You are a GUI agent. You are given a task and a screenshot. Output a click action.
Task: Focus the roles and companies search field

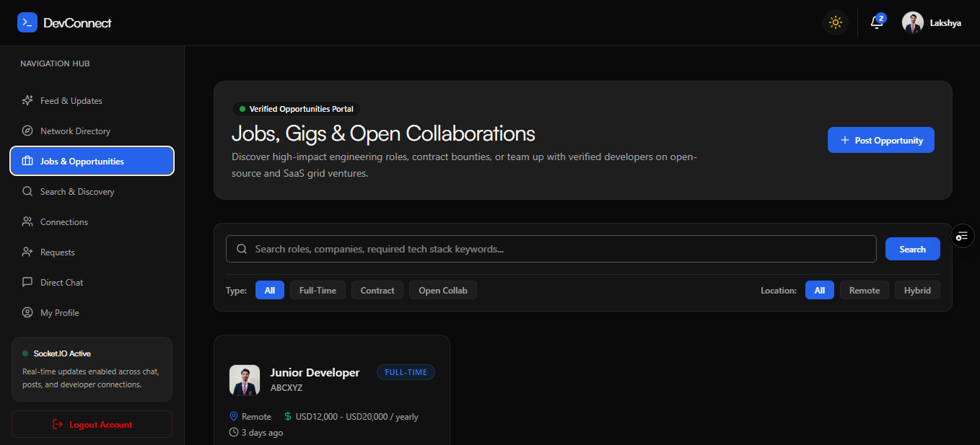pos(551,249)
